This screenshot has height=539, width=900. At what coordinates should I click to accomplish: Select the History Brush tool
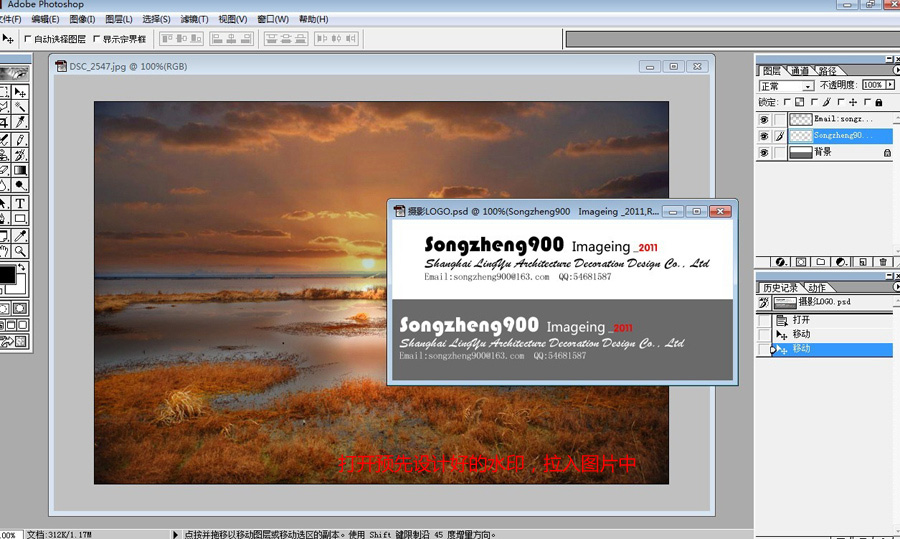click(21, 155)
